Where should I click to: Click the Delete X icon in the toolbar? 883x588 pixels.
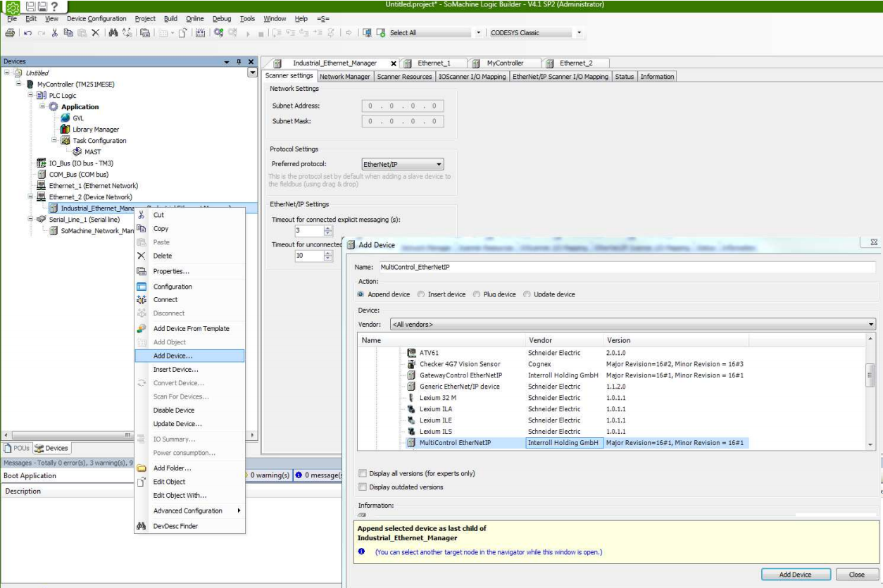tap(94, 33)
